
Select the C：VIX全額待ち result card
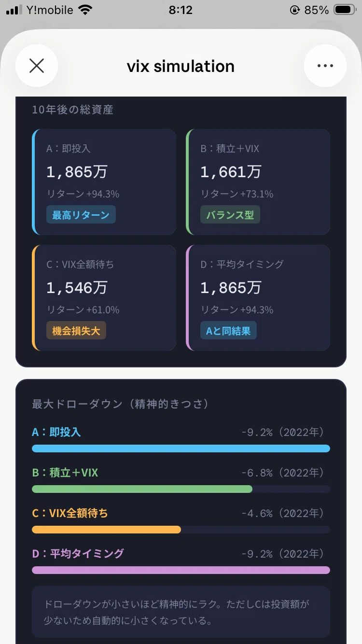(104, 298)
